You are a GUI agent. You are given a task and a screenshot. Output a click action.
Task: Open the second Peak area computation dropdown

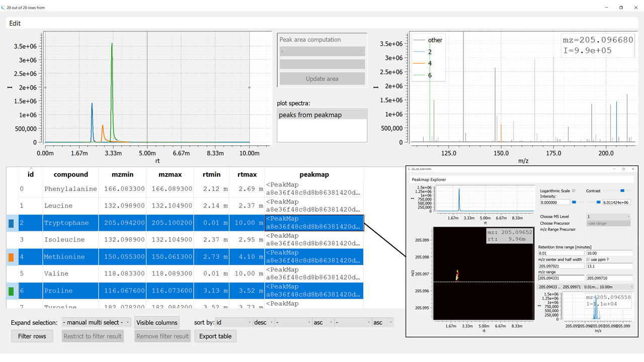point(322,64)
